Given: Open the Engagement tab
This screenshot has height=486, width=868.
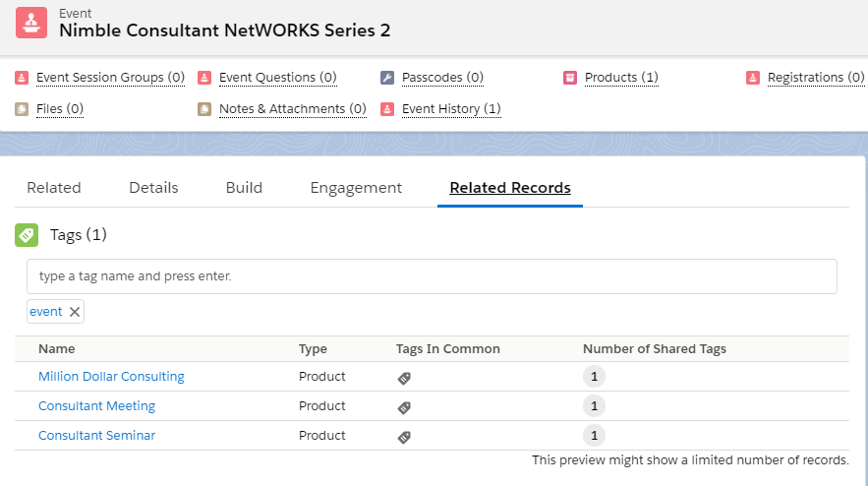Looking at the screenshot, I should click(x=356, y=188).
